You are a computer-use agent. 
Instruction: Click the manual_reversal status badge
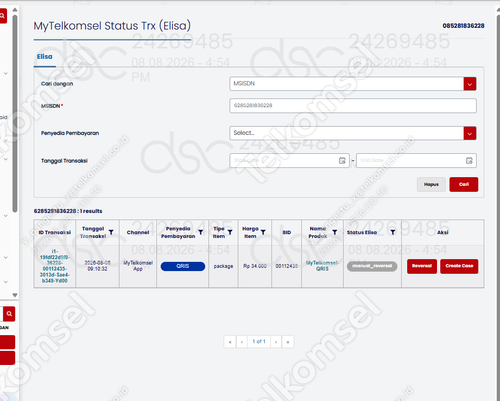point(372,266)
